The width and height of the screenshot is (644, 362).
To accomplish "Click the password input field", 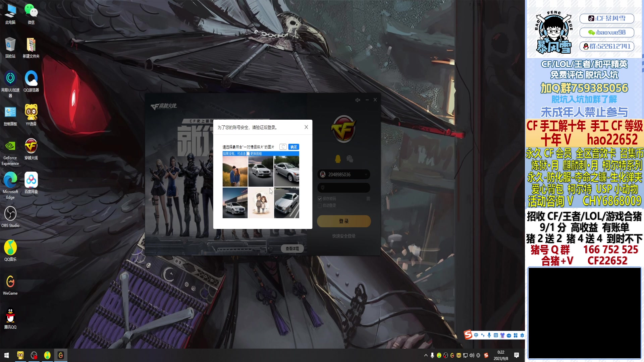I will 344,188.
